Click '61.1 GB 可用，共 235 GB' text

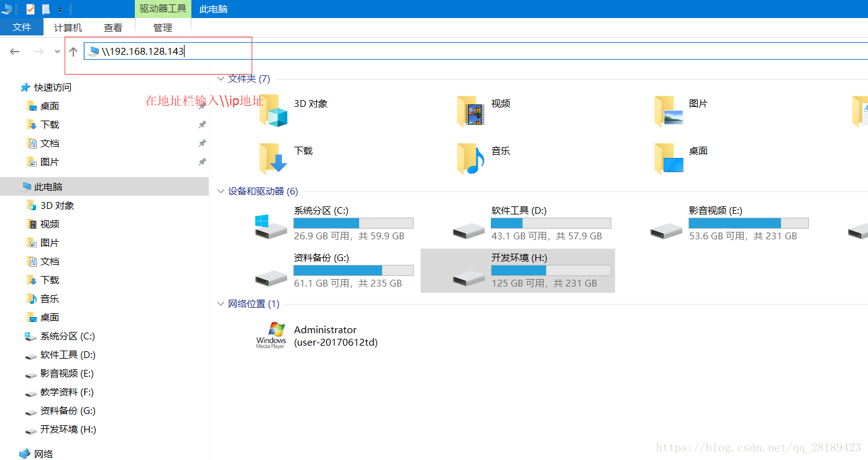point(348,283)
